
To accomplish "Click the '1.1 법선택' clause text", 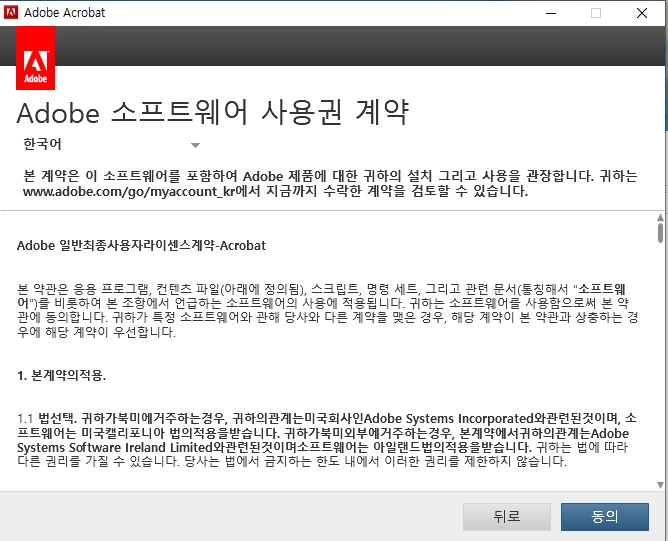I will (46, 418).
